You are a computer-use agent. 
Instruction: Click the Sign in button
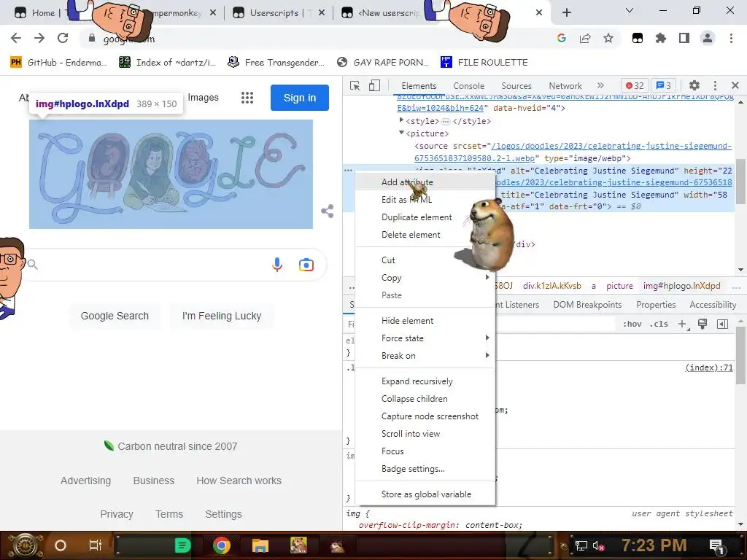point(300,98)
